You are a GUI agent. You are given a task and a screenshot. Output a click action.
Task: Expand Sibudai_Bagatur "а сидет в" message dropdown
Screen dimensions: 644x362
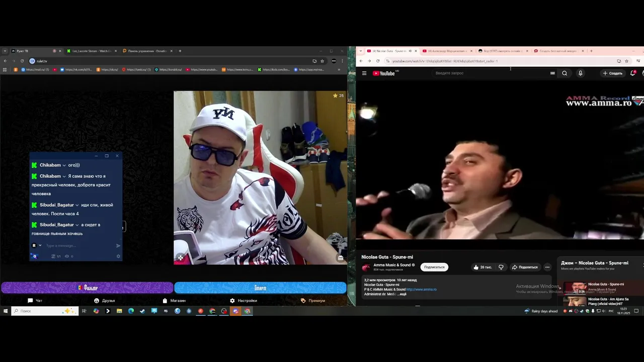(77, 225)
